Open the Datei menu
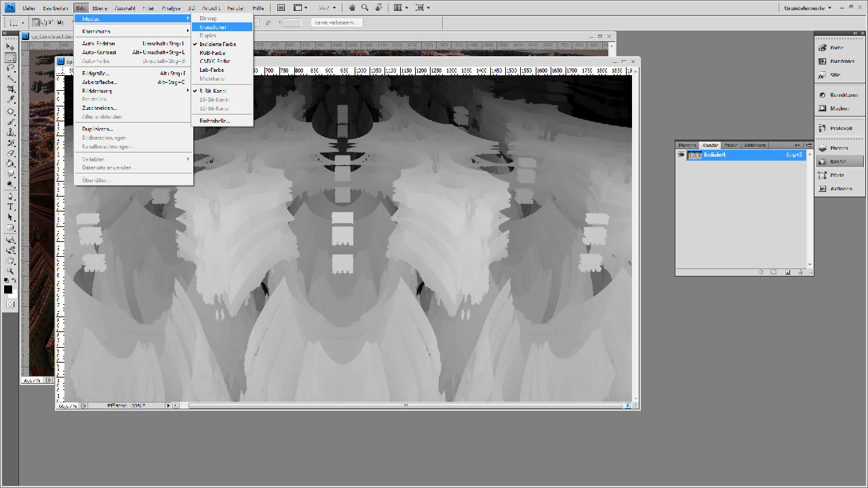This screenshot has height=488, width=868. pos(28,7)
